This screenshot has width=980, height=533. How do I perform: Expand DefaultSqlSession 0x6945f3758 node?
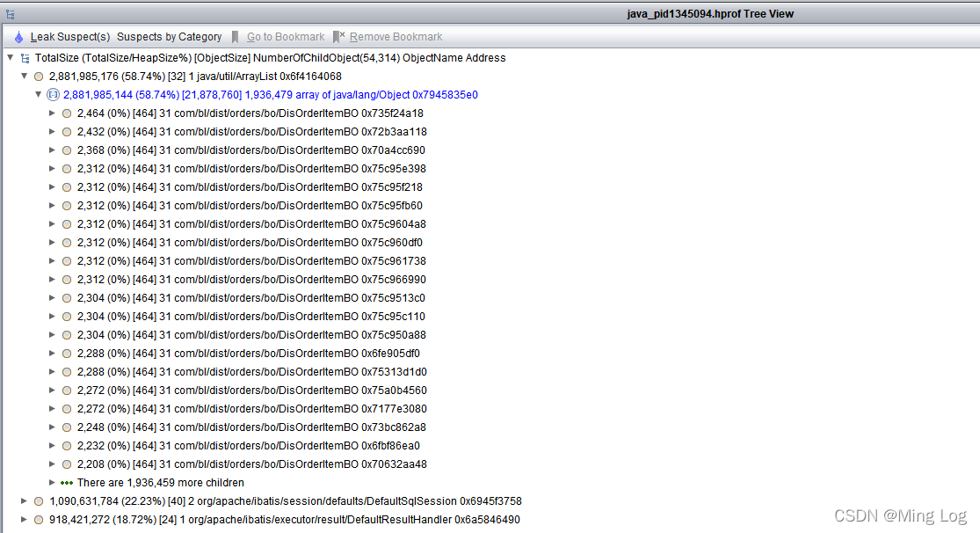pyautogui.click(x=24, y=500)
